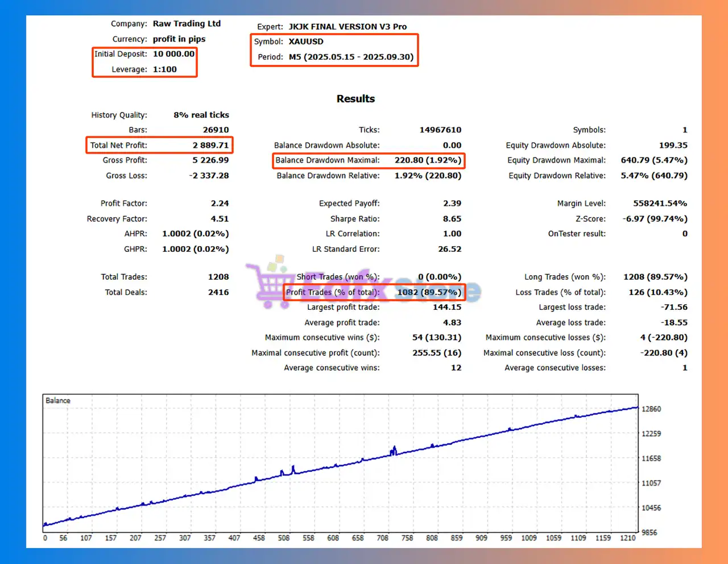
Task: Select the Margin Level percentage value
Action: coord(660,204)
